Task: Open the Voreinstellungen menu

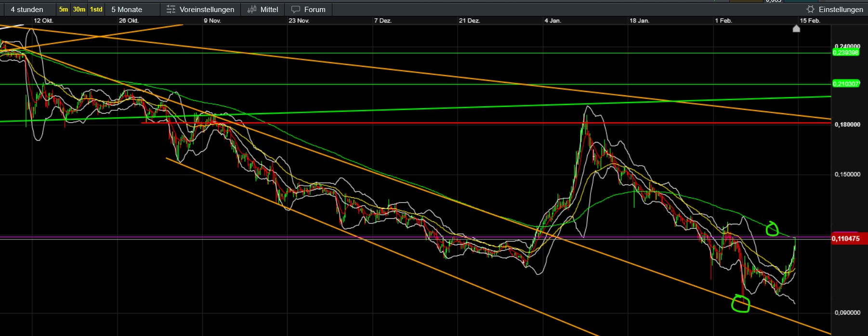Action: [x=207, y=9]
